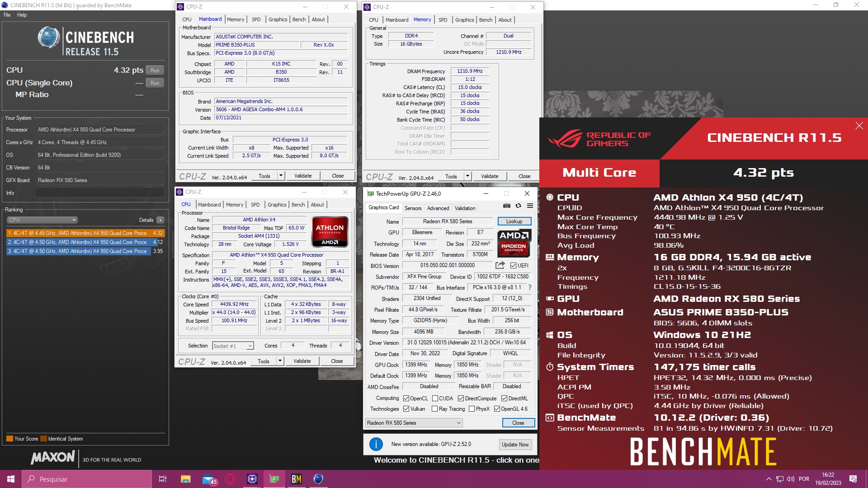Image resolution: width=868 pixels, height=488 pixels.
Task: Click the blue info icon in the GPU-Z update bar
Action: pyautogui.click(x=376, y=444)
